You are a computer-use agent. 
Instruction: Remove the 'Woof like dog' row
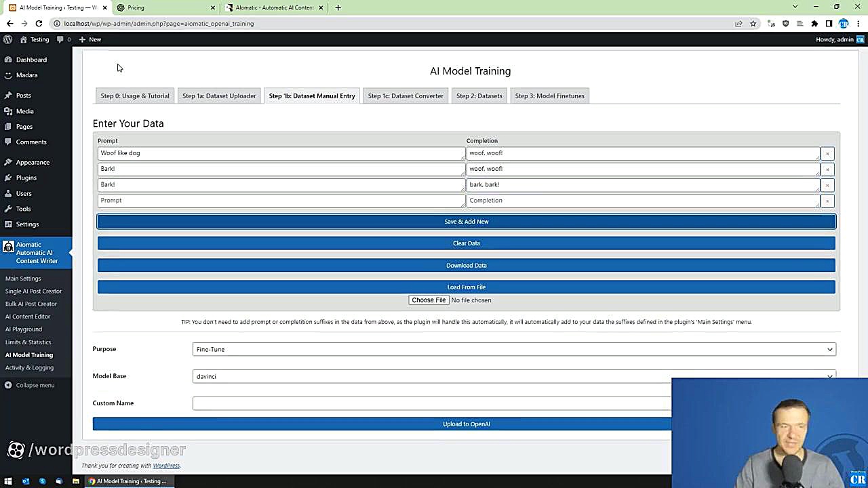point(827,154)
